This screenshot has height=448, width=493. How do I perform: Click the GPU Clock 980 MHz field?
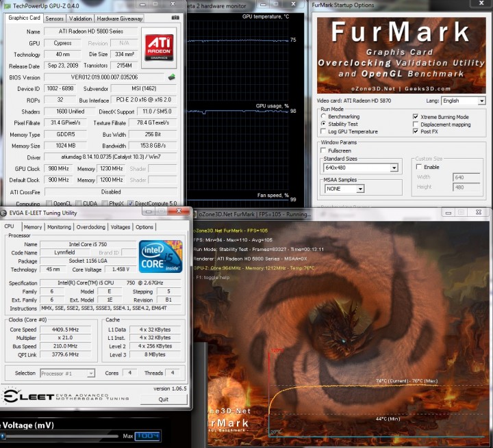coord(58,169)
